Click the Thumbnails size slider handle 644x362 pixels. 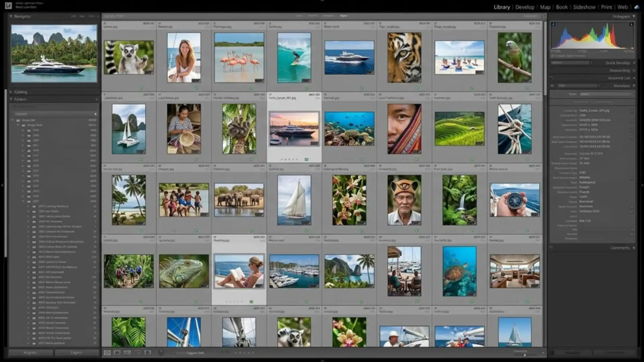tap(525, 355)
